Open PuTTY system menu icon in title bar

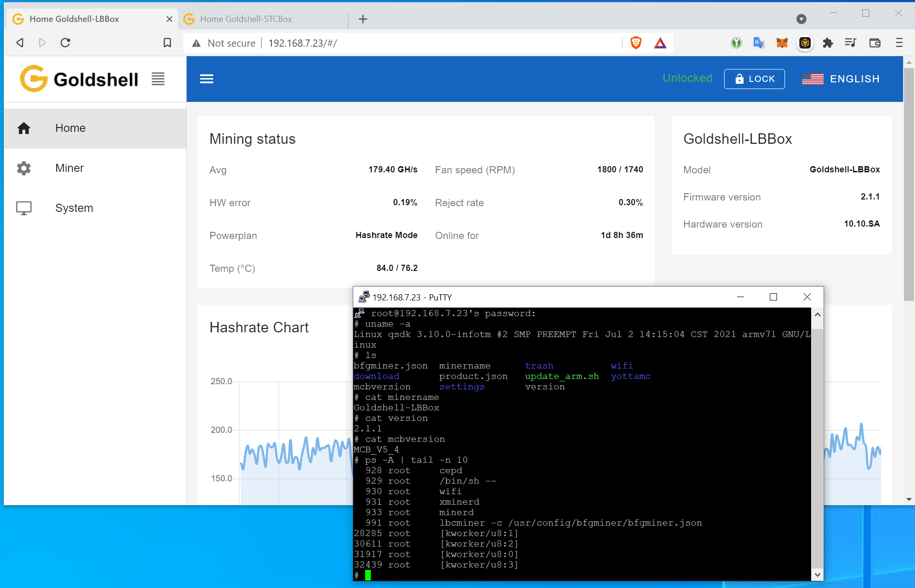364,297
